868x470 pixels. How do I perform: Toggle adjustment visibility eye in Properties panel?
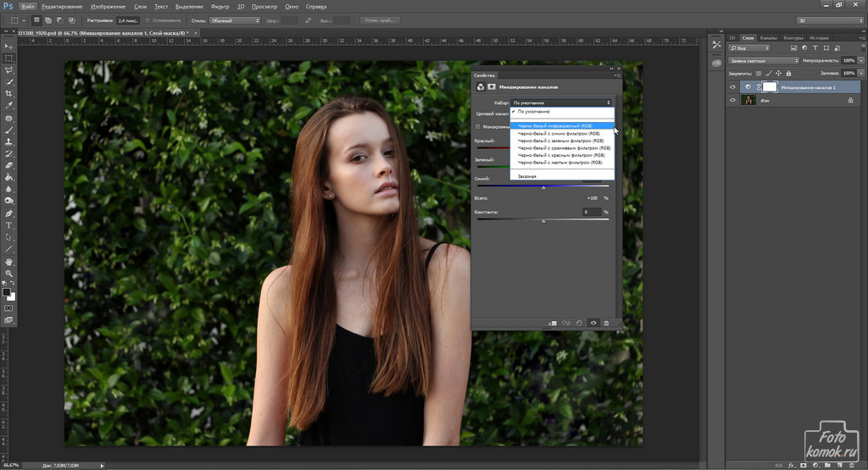pos(593,323)
